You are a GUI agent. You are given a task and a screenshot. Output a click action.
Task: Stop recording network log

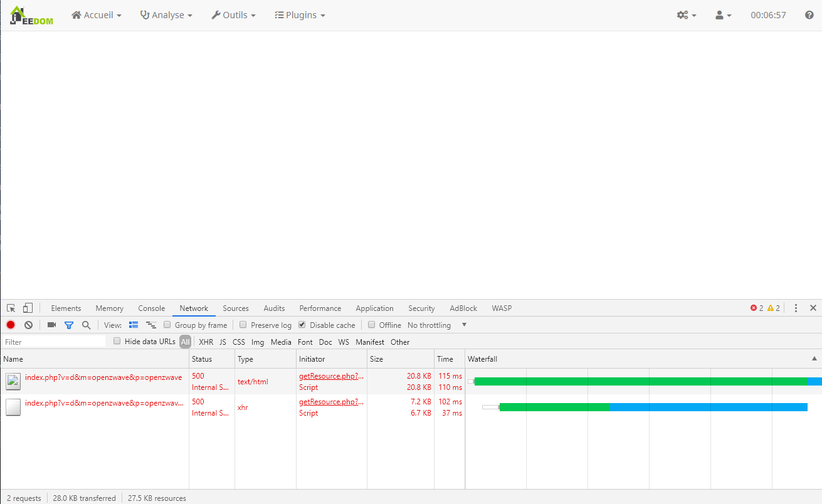(11, 325)
